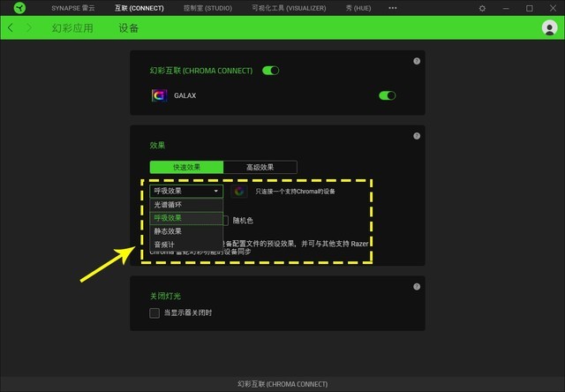
Task: Choose 静态效果 from the effect list
Action: [x=186, y=231]
